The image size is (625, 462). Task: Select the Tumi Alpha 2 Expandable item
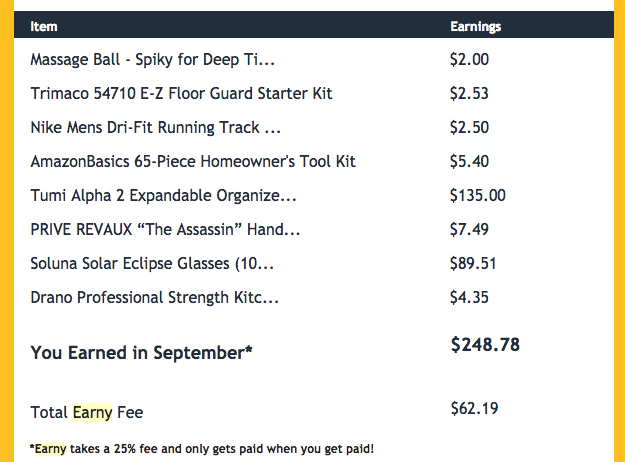[163, 195]
